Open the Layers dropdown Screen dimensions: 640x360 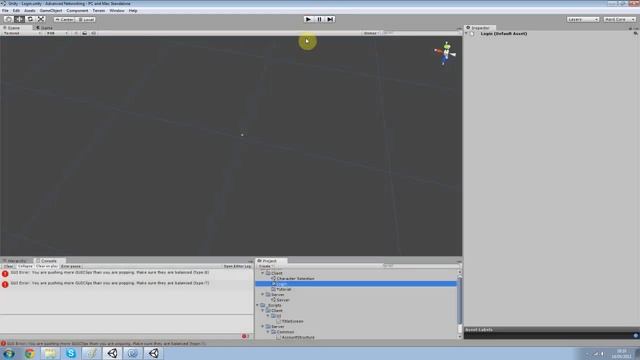tap(582, 19)
